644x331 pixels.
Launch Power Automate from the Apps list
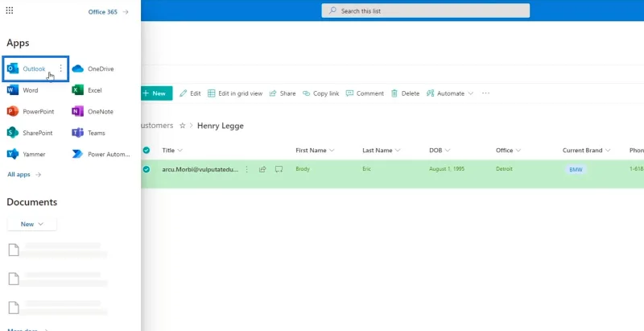(101, 155)
